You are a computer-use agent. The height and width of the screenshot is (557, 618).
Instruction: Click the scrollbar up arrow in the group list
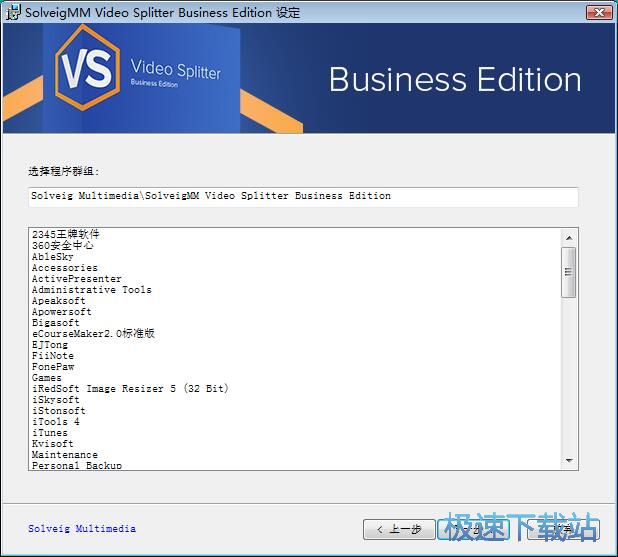click(x=569, y=238)
